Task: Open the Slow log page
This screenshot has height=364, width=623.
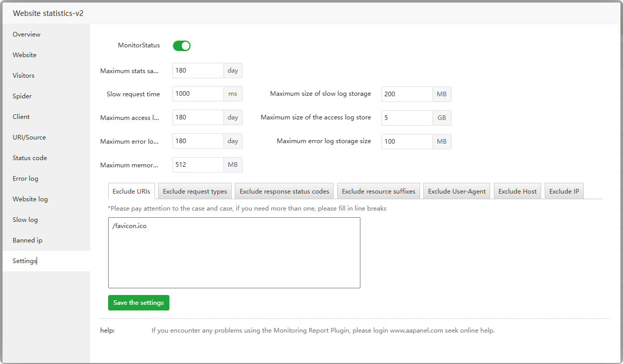Action: [25, 220]
